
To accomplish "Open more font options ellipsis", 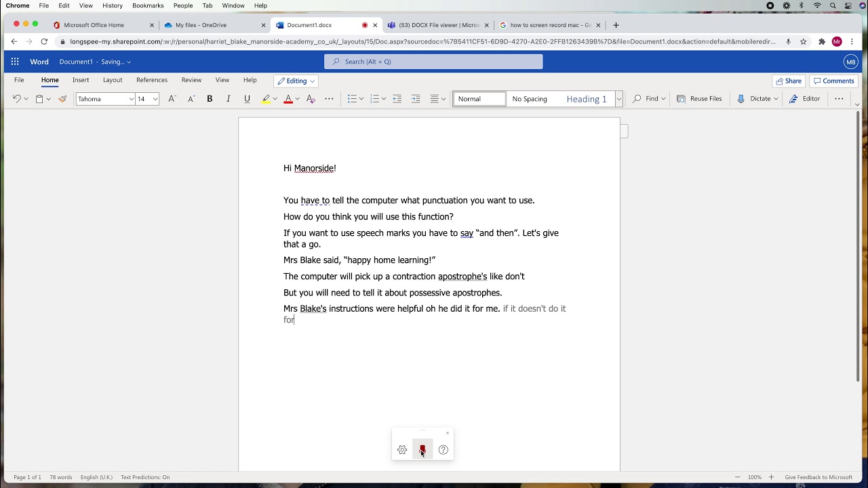I will (x=329, y=99).
